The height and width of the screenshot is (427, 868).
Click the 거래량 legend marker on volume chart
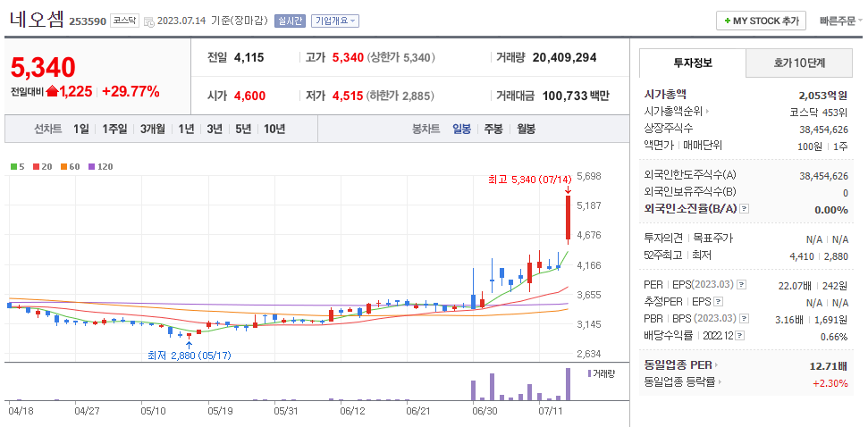(590, 373)
